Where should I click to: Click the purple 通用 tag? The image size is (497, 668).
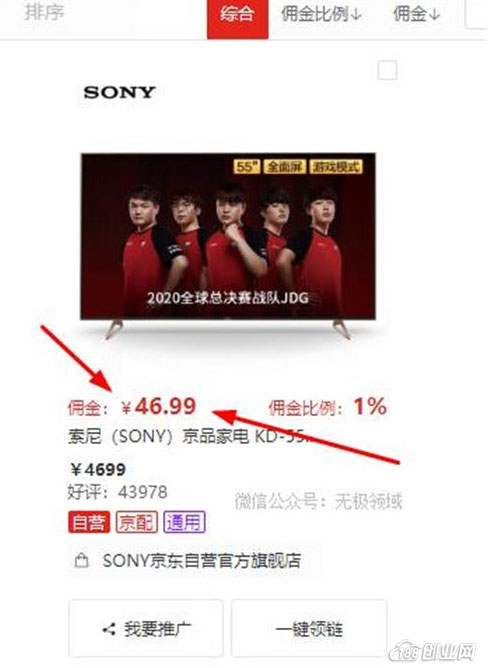[184, 522]
